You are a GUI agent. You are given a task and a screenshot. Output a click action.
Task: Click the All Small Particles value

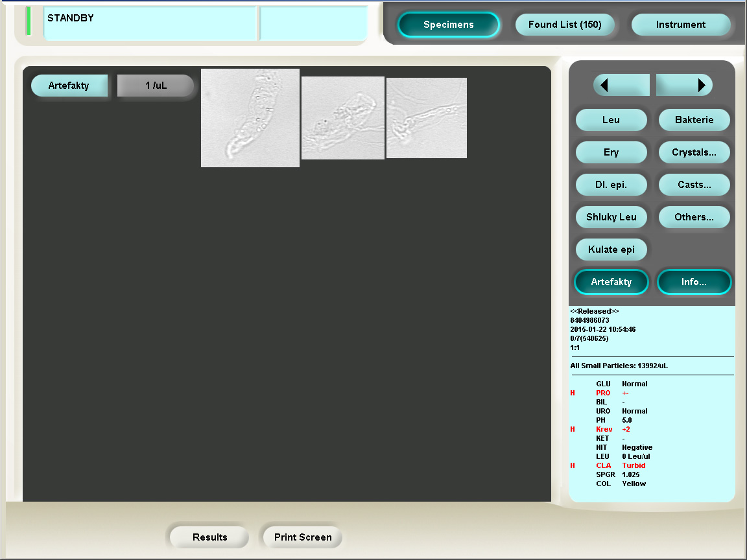point(619,366)
